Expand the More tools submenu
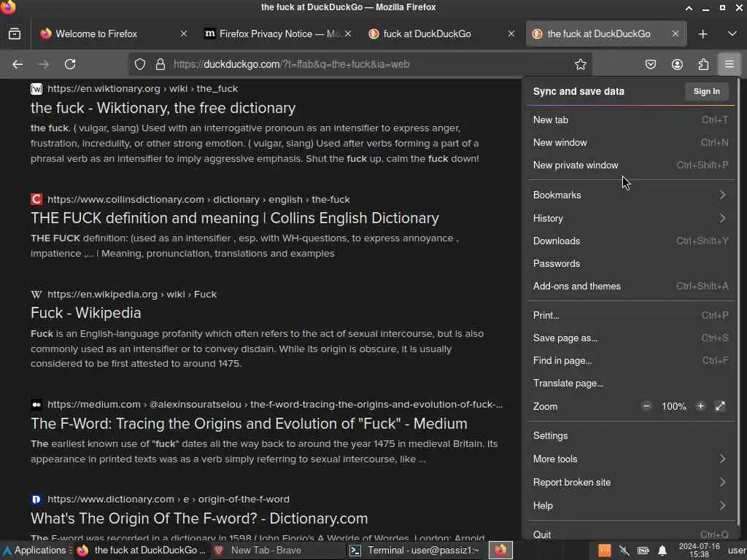The width and height of the screenshot is (747, 560). point(631,459)
